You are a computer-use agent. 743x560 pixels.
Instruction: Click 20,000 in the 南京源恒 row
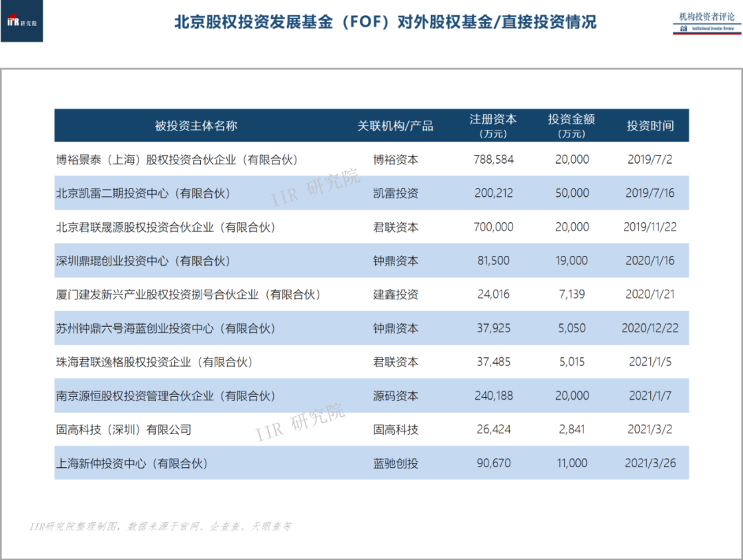pos(572,396)
